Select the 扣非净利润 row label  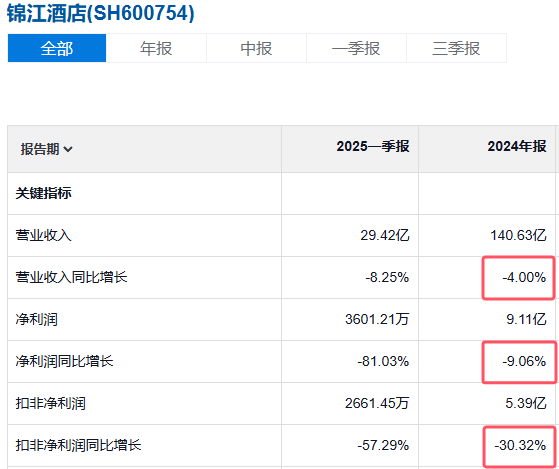[x=50, y=403]
